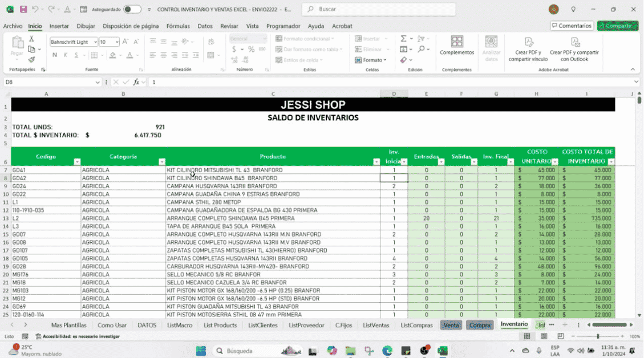Toggle Normal view in status bar
The height and width of the screenshot is (358, 644).
coord(527,336)
